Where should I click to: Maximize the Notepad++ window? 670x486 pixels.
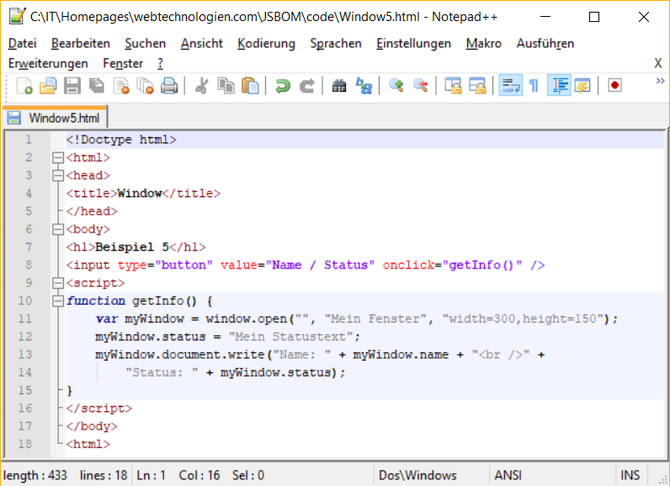pos(594,17)
